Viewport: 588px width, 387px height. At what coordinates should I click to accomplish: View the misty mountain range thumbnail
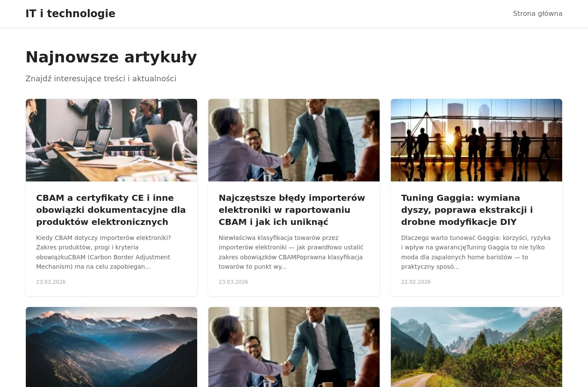click(111, 347)
